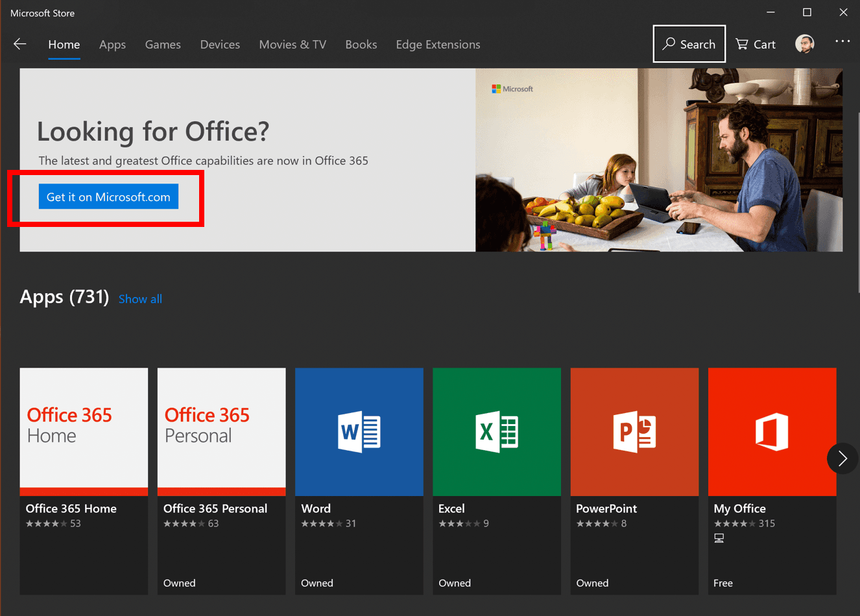Switch to the Games tab
The image size is (860, 616).
pos(163,45)
